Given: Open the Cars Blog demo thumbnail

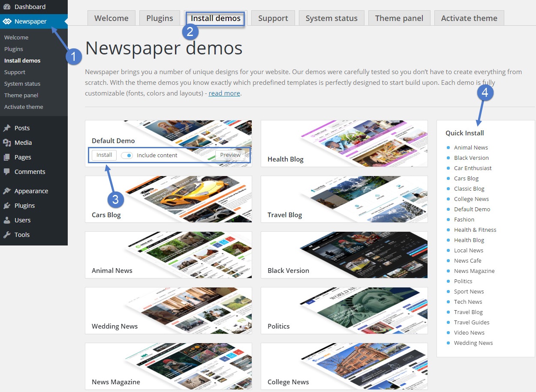Looking at the screenshot, I should [x=169, y=199].
